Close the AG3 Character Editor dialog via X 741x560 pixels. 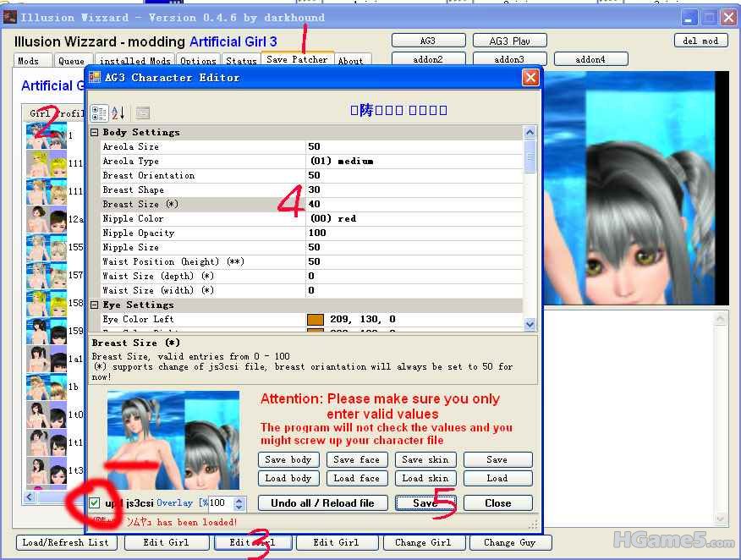tap(530, 78)
